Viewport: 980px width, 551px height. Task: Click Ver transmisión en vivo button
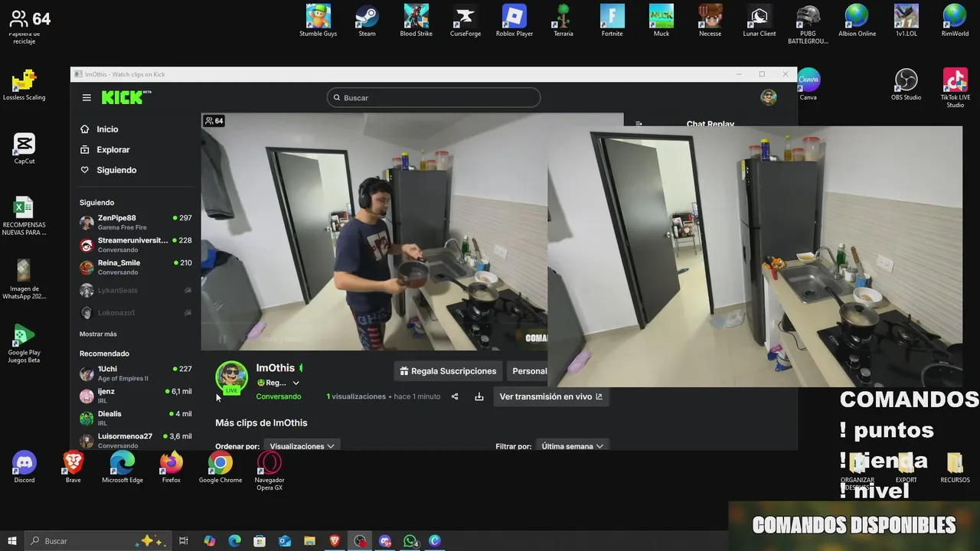point(551,396)
